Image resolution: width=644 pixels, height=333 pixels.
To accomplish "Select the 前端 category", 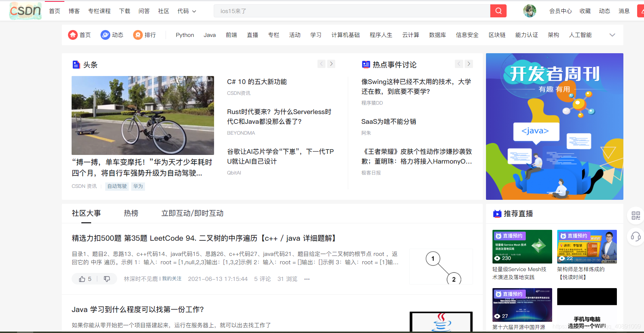I will [231, 35].
